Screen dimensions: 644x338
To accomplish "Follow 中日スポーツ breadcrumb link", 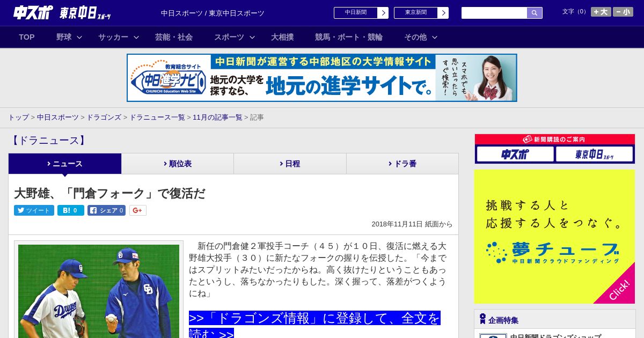I will coord(58,117).
